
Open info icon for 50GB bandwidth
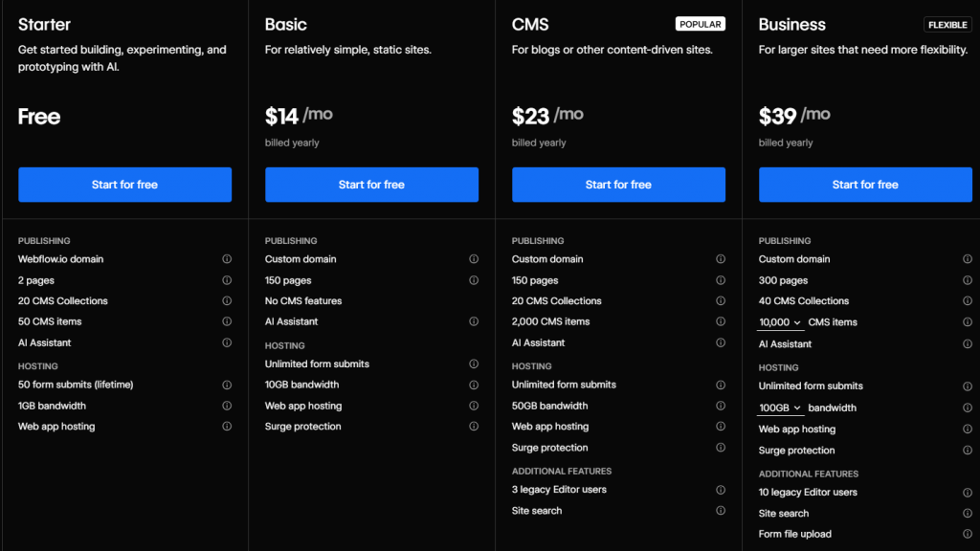pyautogui.click(x=721, y=406)
